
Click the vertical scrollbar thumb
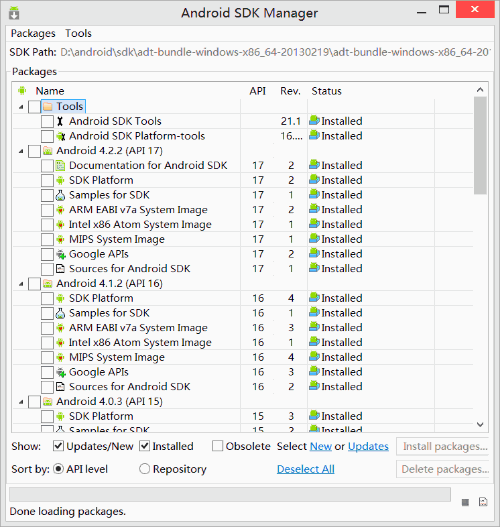480,146
